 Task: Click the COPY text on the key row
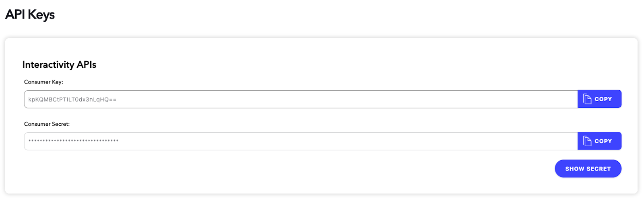(x=603, y=99)
